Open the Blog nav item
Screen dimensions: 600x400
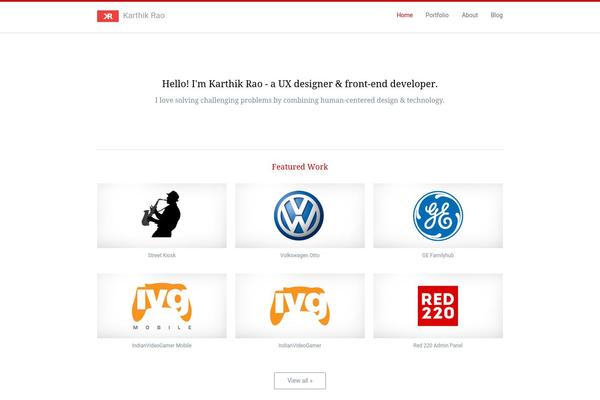(497, 15)
